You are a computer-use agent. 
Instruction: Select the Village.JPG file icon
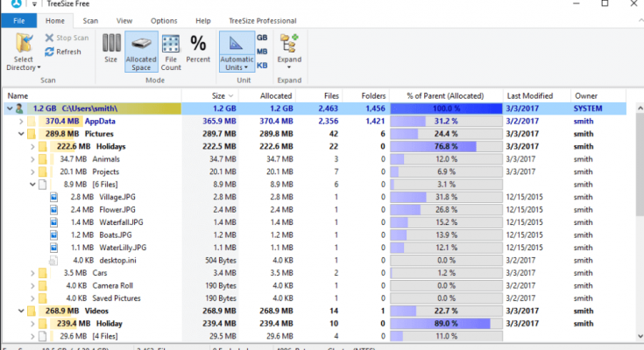[x=53, y=198]
